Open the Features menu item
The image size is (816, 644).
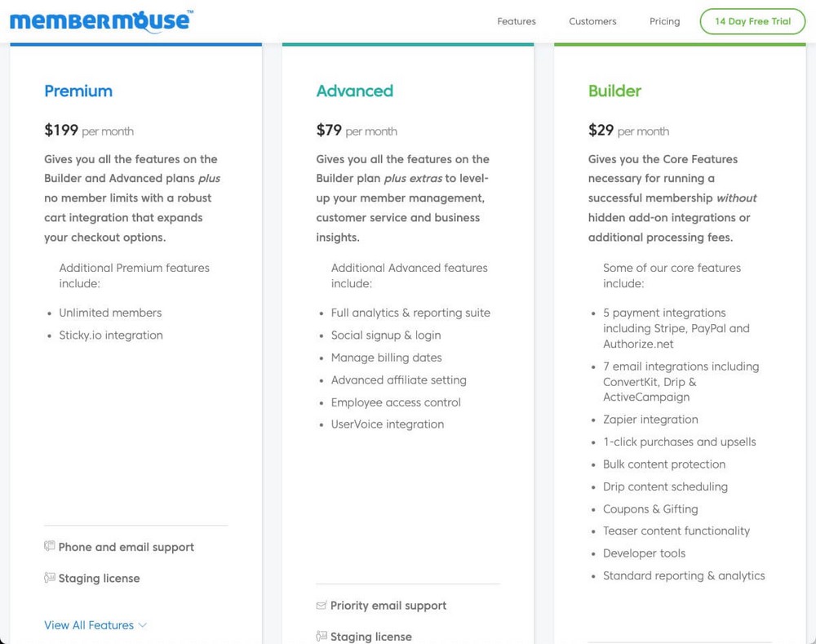tap(517, 21)
